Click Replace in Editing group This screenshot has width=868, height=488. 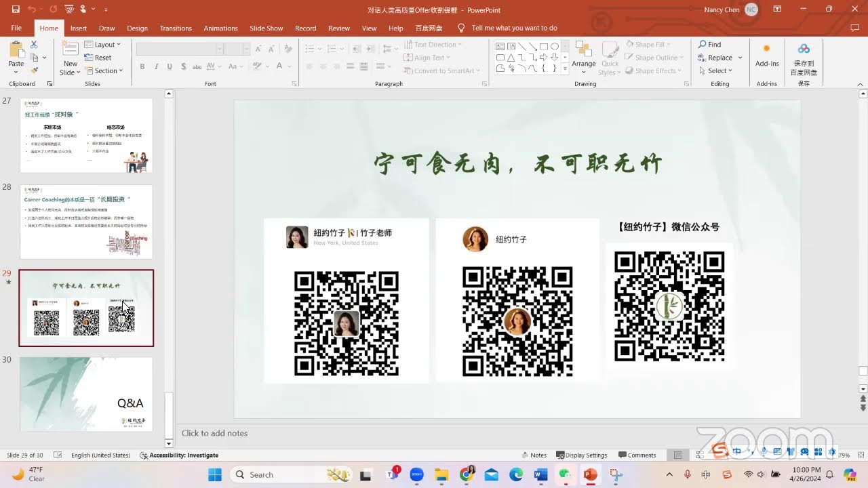pyautogui.click(x=720, y=58)
